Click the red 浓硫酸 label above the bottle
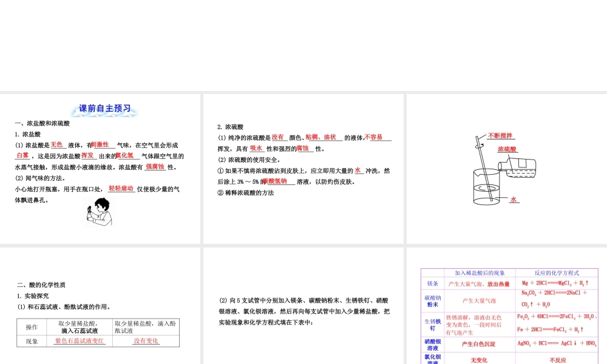 pyautogui.click(x=507, y=149)
